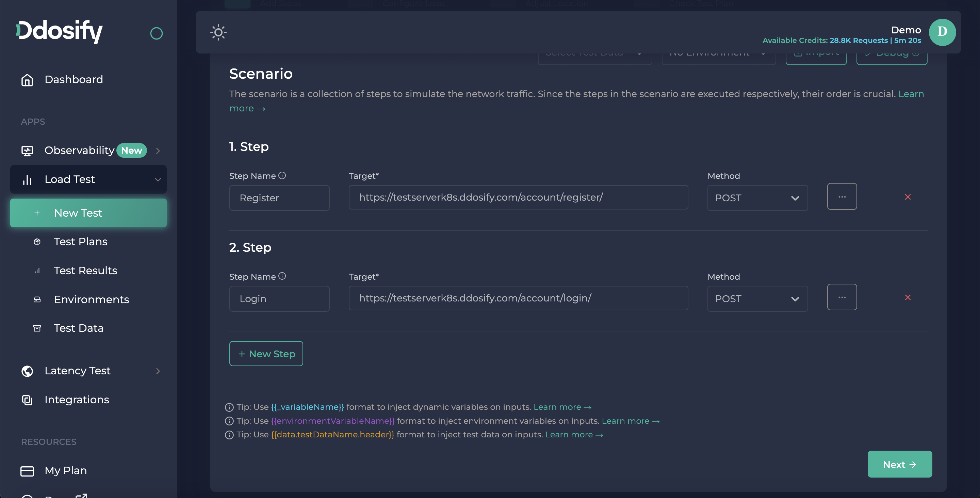Toggle the light/dark theme sun icon
Screen dimensions: 980x498
(x=218, y=32)
